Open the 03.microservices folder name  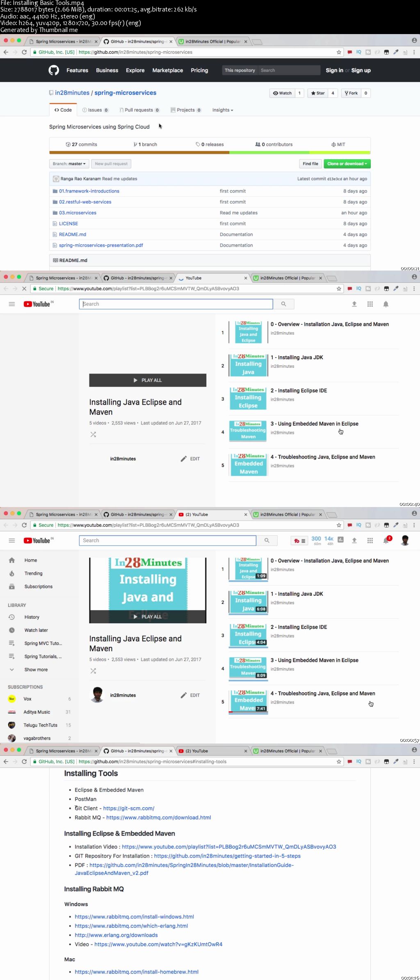78,213
